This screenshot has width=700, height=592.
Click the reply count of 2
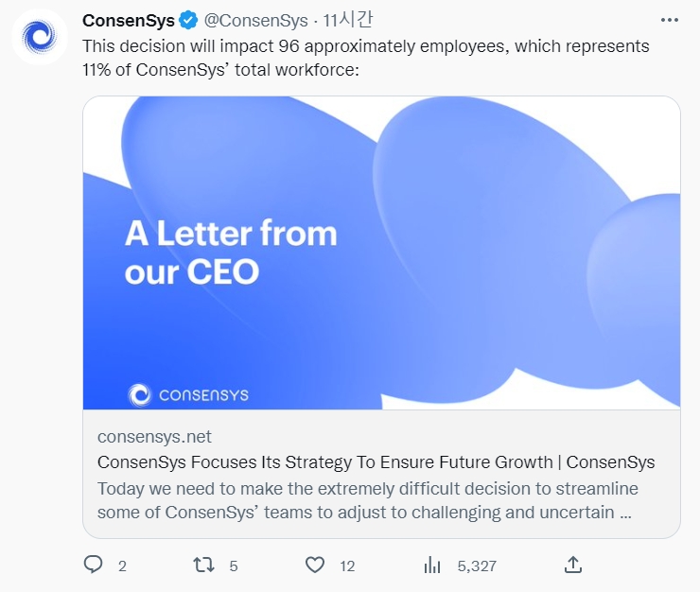pyautogui.click(x=122, y=566)
